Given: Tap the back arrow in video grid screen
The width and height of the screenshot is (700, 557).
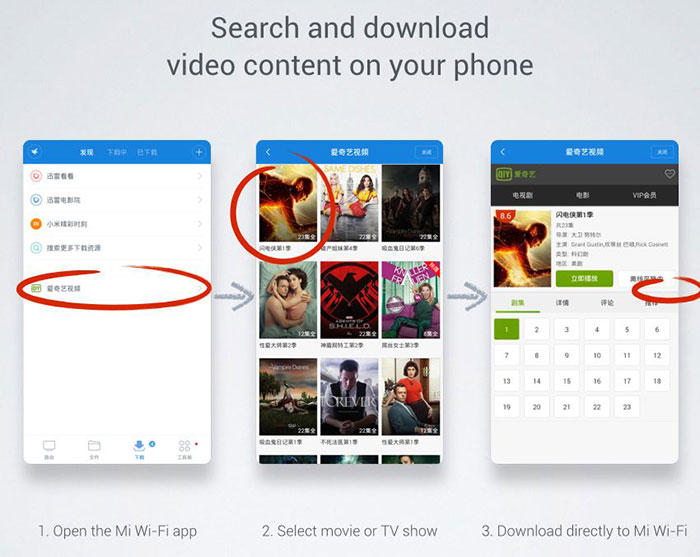Looking at the screenshot, I should tap(268, 152).
